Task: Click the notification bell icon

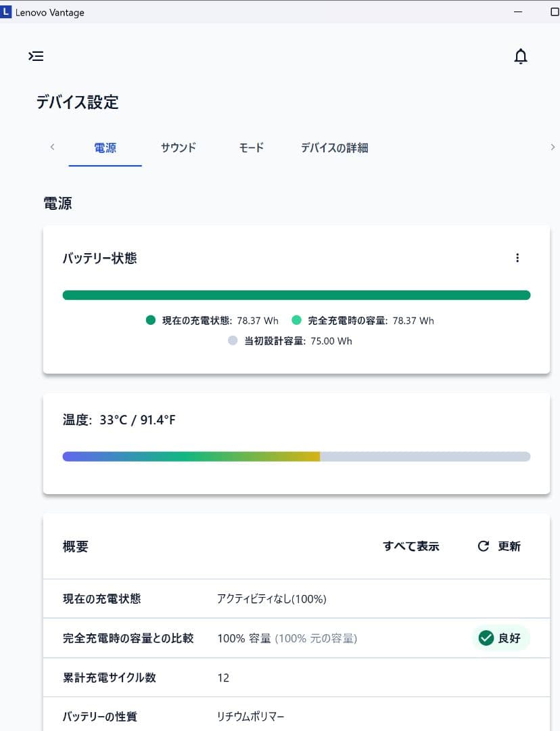Action: pyautogui.click(x=520, y=56)
